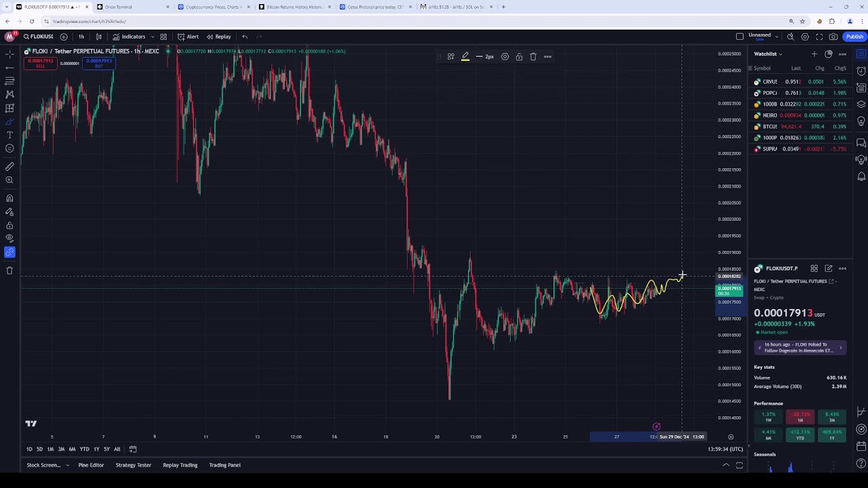Open chart settings hexagon icon in header

point(805,37)
